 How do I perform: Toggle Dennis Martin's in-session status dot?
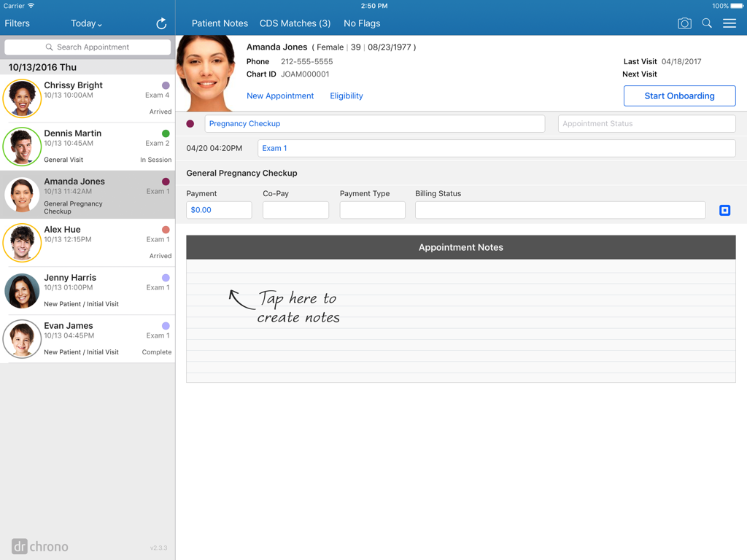pyautogui.click(x=167, y=133)
